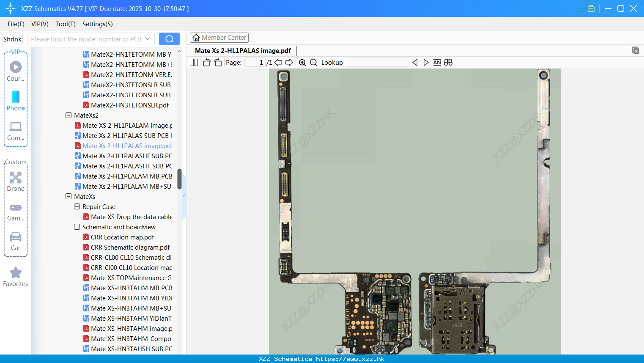Find next lookup result

[426, 63]
